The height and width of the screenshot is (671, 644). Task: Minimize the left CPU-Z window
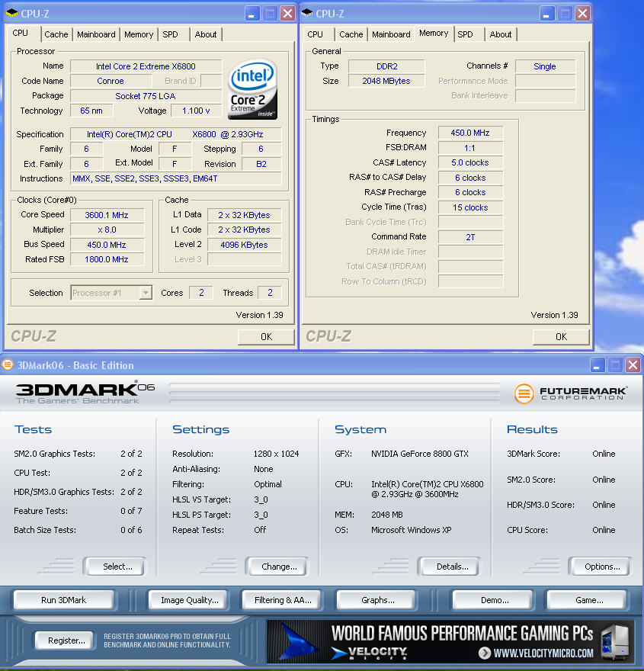(252, 14)
